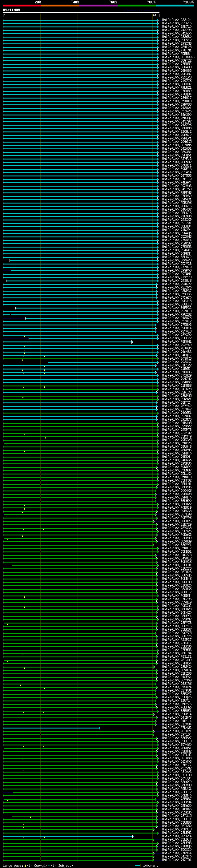
Task: Select hit label UniRef100_A4I6P8
Action: coord(177,389)
